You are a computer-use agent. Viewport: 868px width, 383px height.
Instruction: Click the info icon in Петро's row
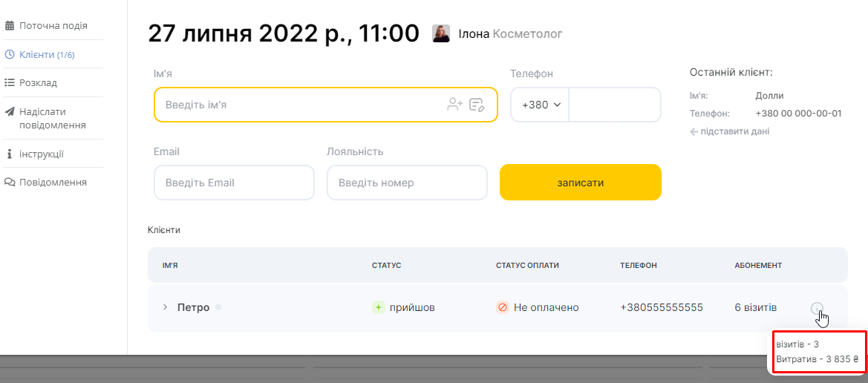click(x=817, y=308)
